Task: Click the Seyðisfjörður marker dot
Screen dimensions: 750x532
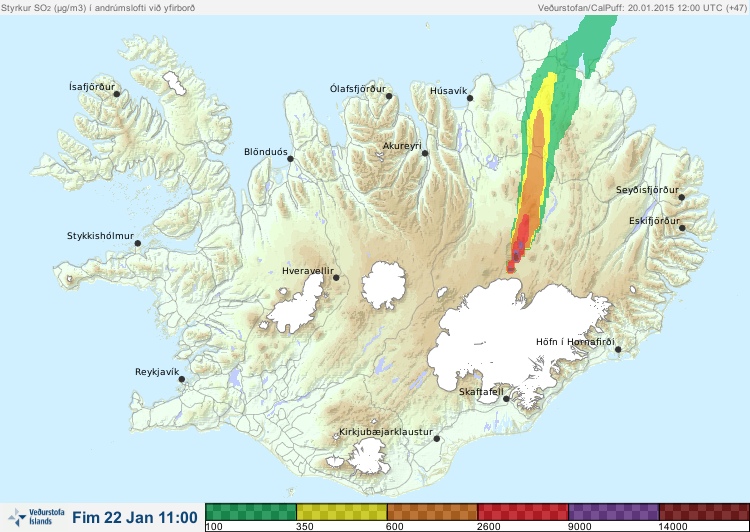Action: pos(682,197)
